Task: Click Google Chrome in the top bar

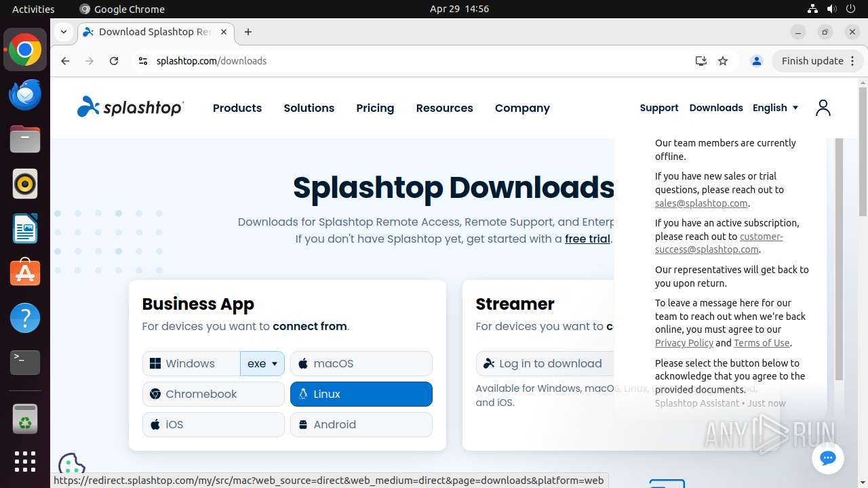Action: (122, 9)
